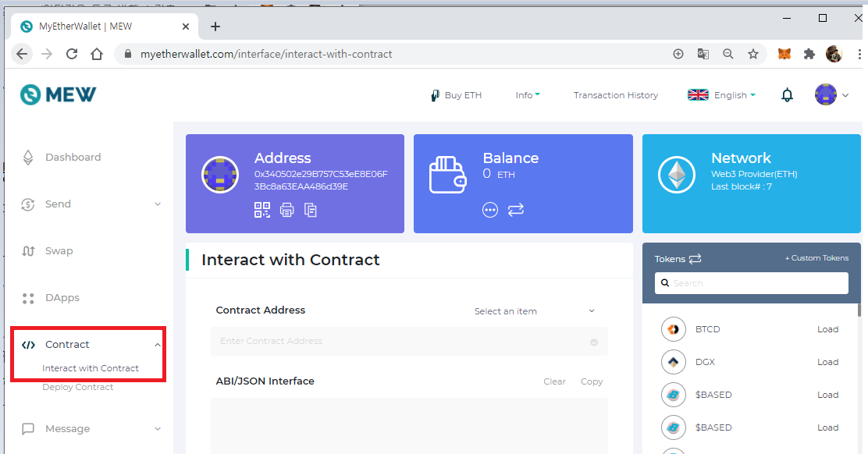This screenshot has width=868, height=454.
Task: Expand the account menu chevron
Action: 845,95
